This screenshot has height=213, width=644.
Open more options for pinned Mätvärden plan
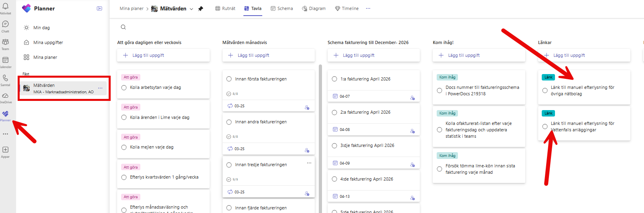100,88
